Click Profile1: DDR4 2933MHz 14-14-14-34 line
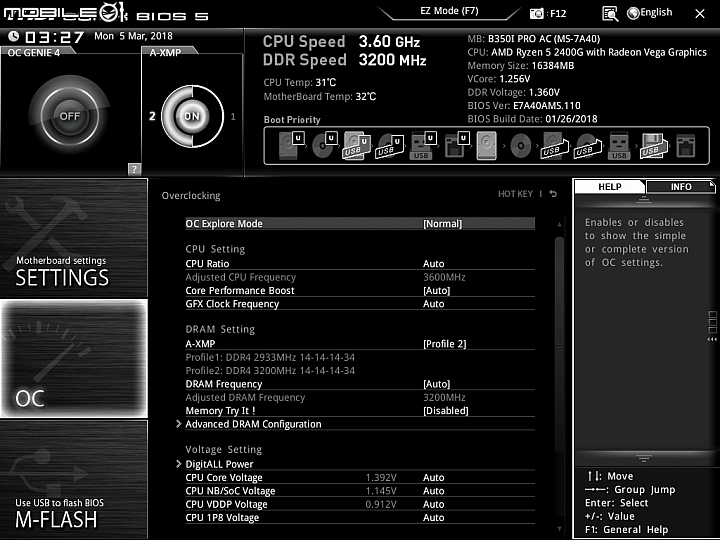This screenshot has width=720, height=540. point(270,357)
